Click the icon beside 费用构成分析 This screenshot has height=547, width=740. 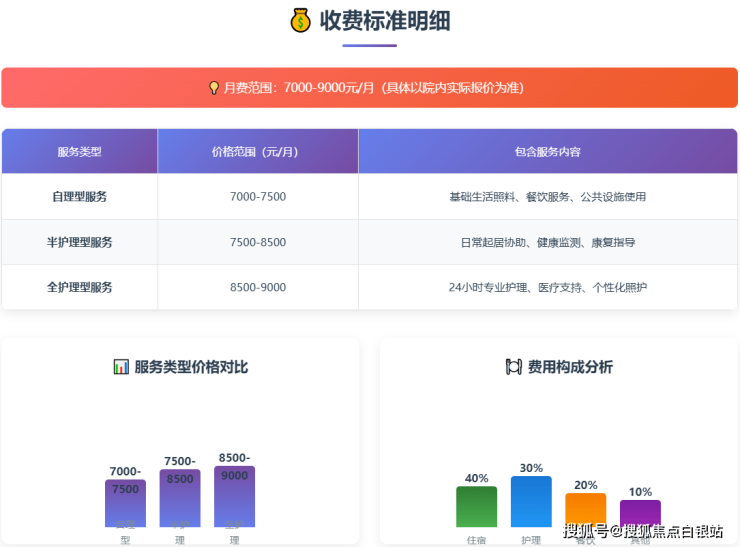click(x=514, y=367)
